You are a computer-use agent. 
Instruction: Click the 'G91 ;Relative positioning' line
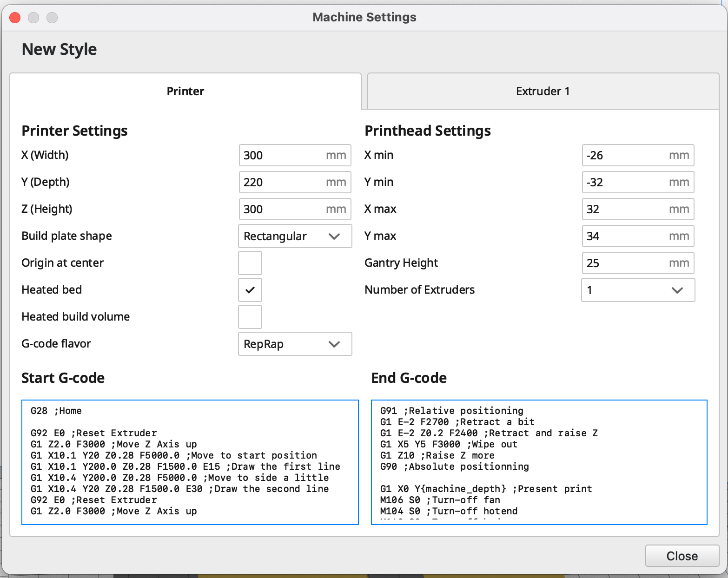coord(452,411)
